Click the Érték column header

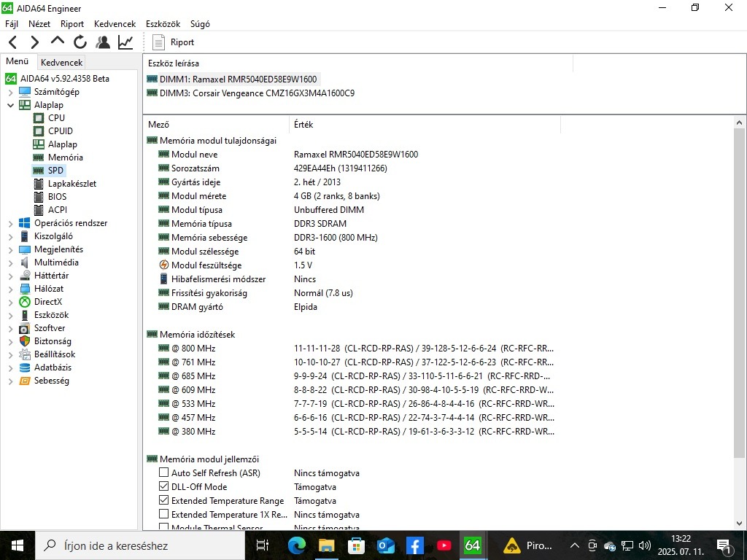pos(425,124)
